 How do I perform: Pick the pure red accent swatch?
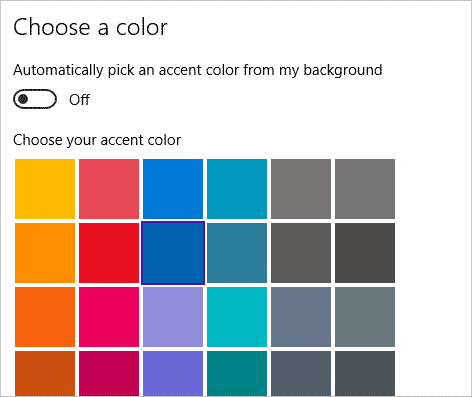(x=109, y=253)
